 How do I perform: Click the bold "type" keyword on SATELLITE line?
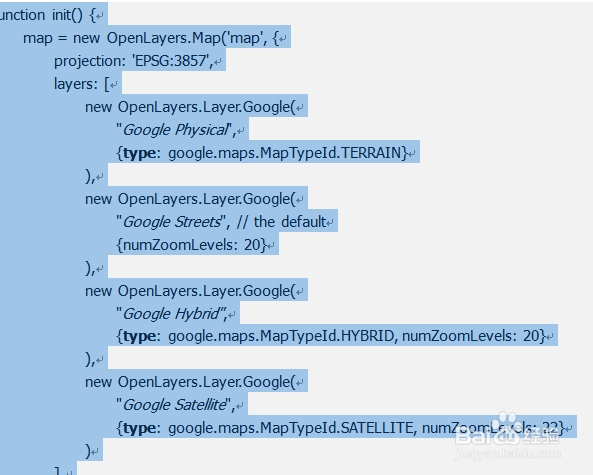coord(139,428)
